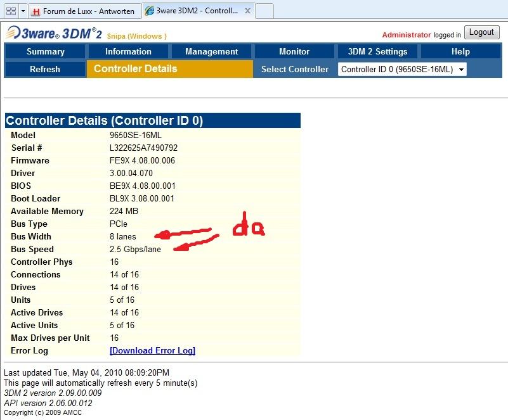
Task: Click the Controller Phys label
Action: coord(41,262)
